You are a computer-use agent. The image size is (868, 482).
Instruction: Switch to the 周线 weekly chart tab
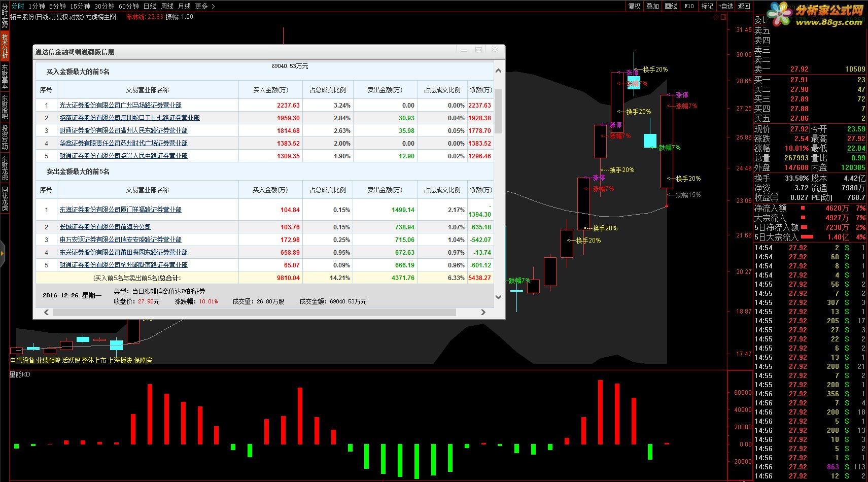167,6
